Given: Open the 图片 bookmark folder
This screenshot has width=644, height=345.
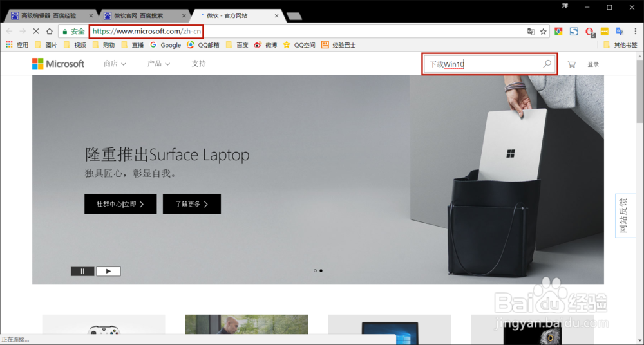Looking at the screenshot, I should [x=46, y=45].
